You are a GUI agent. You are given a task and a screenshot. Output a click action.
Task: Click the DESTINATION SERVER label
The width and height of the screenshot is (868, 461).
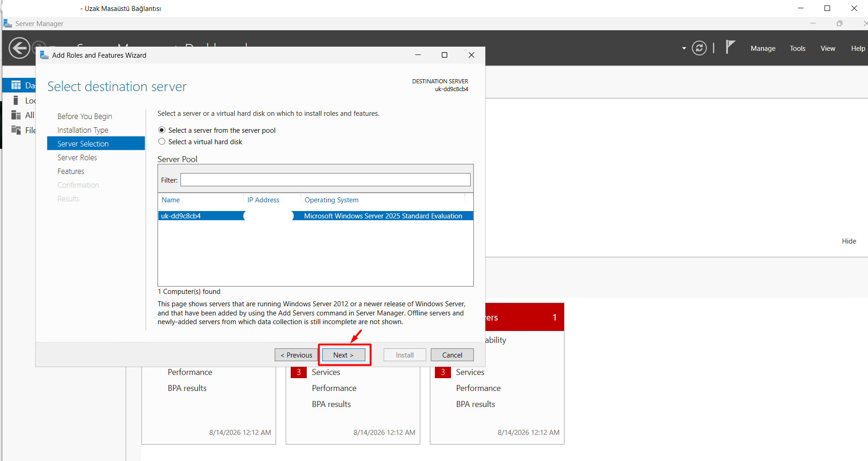pyautogui.click(x=440, y=81)
